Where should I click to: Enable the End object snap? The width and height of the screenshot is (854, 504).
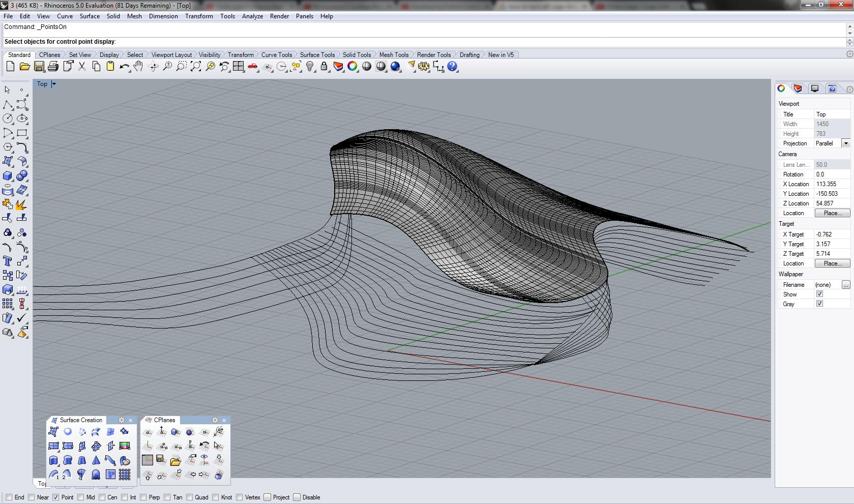(9, 497)
